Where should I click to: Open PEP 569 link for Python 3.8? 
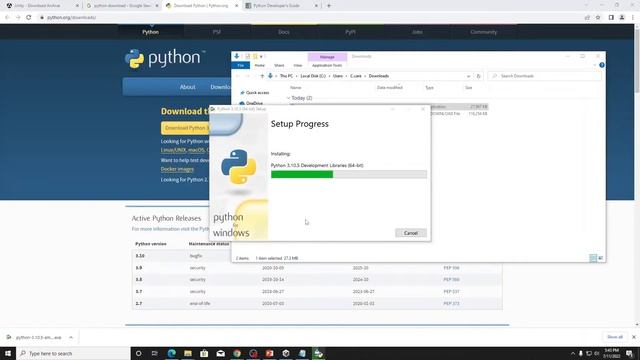(x=451, y=280)
